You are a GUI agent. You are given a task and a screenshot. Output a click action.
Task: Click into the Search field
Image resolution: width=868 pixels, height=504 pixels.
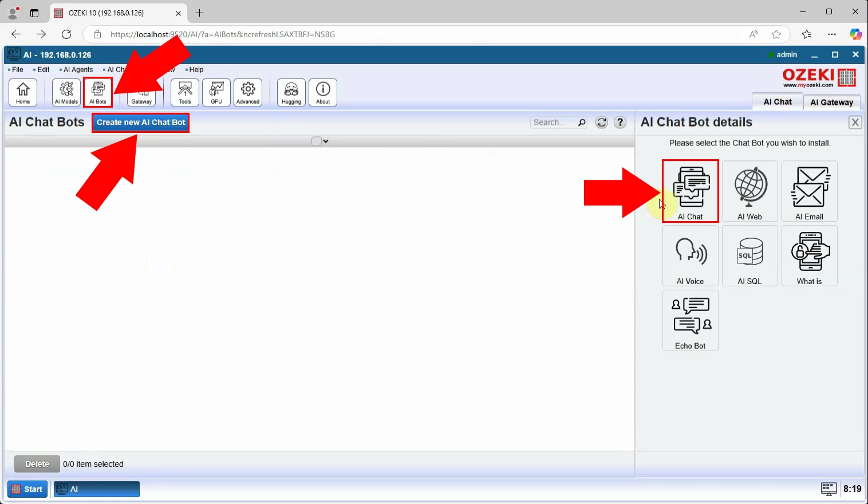click(x=554, y=123)
